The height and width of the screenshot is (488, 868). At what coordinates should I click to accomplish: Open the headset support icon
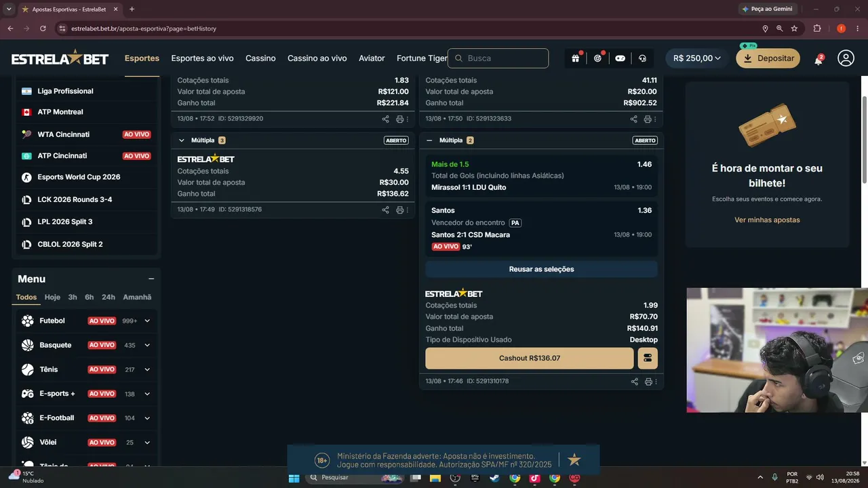click(x=642, y=58)
